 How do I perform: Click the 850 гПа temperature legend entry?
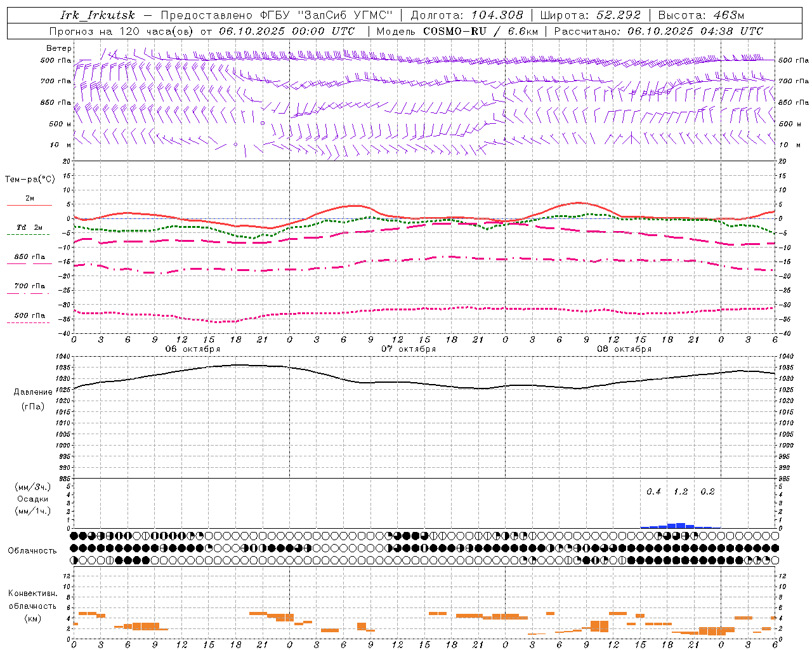pos(30,257)
